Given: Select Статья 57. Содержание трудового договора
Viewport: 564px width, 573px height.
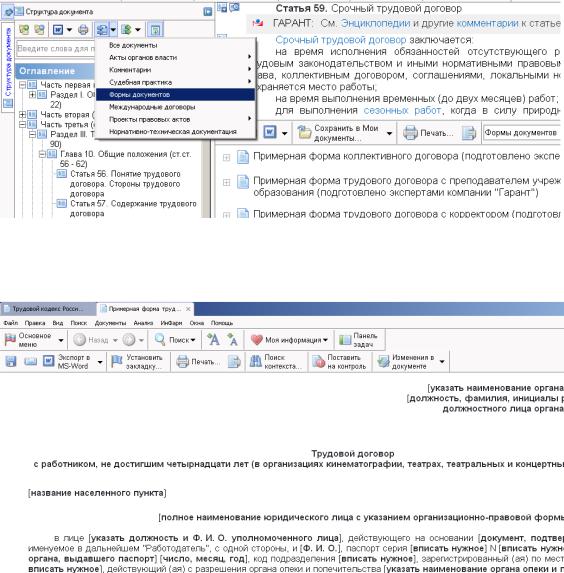Looking at the screenshot, I should click(x=133, y=208).
